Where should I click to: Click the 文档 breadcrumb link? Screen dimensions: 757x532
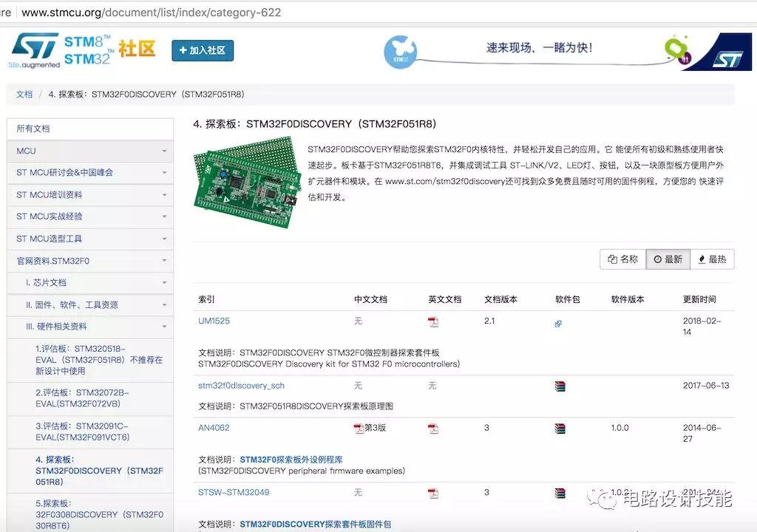coord(24,94)
